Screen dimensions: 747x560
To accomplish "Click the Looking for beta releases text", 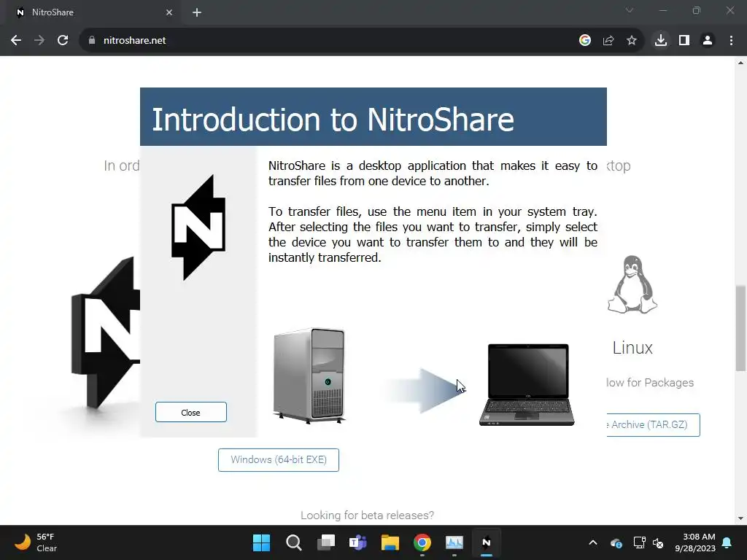I will point(368,516).
